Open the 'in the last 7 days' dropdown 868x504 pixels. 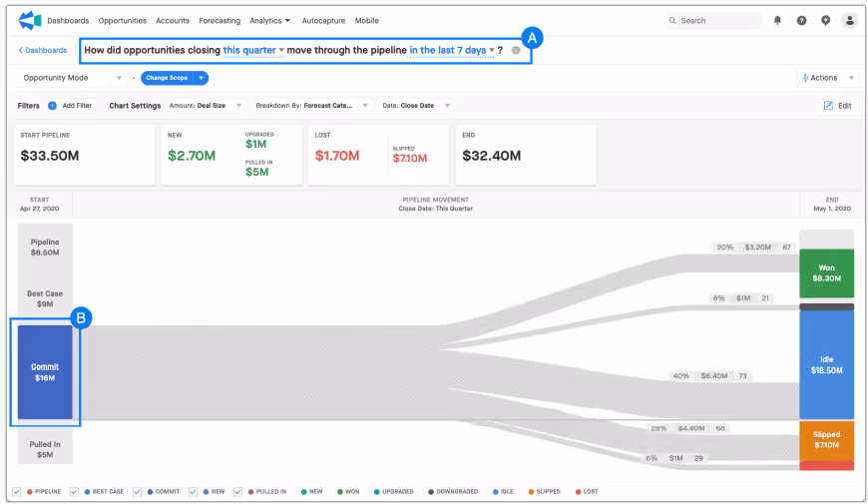click(x=452, y=50)
